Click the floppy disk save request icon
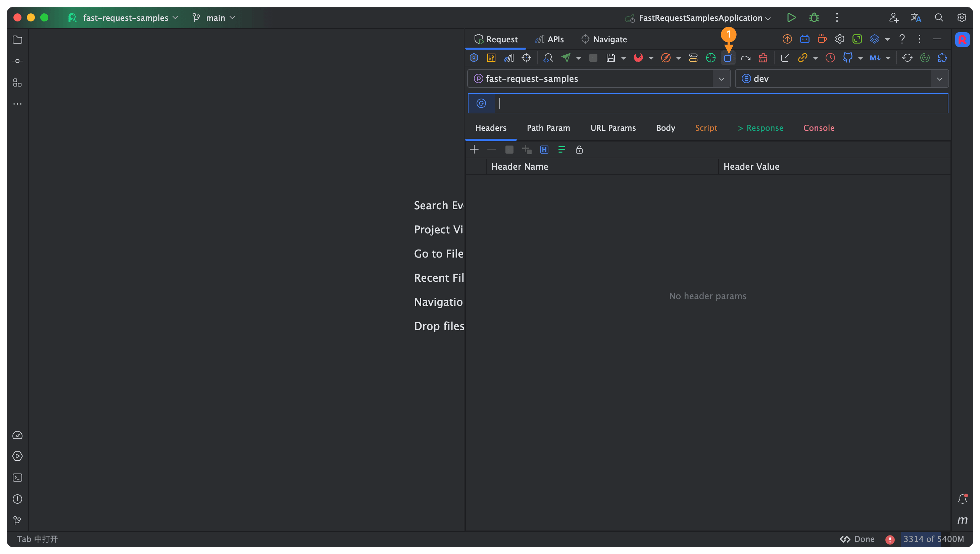 pos(611,58)
